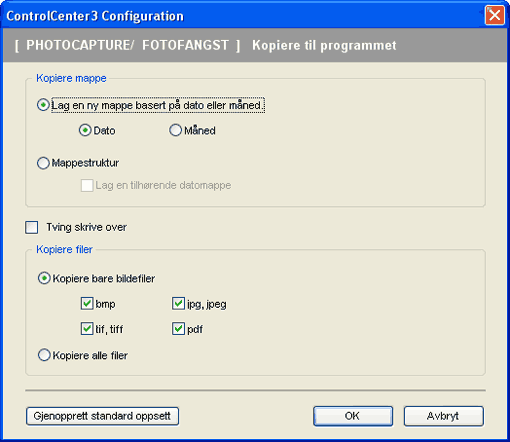Screen dimensions: 510x442
Task: Uncheck the jpg, jpeg checkbox
Action: [178, 304]
